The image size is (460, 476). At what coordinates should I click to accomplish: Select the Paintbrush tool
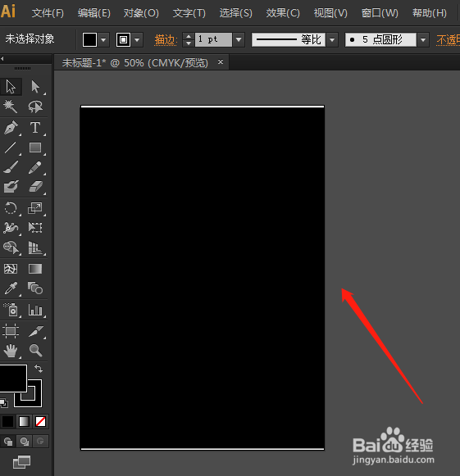pyautogui.click(x=11, y=167)
